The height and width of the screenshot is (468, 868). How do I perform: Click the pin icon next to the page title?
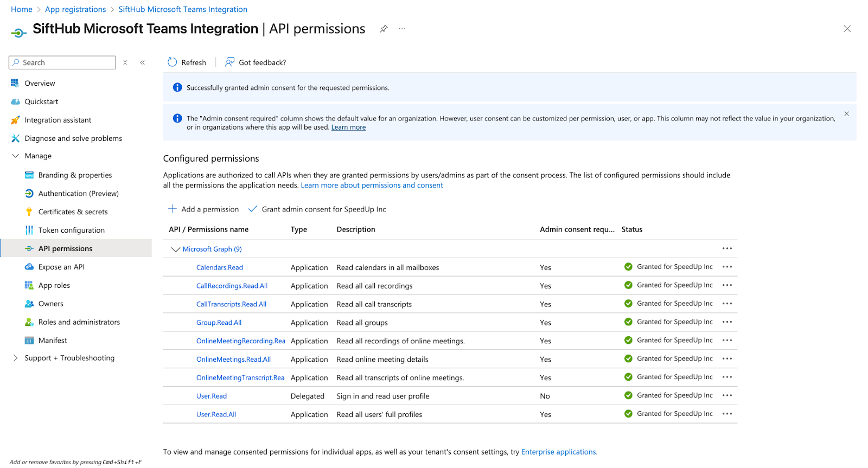[384, 29]
